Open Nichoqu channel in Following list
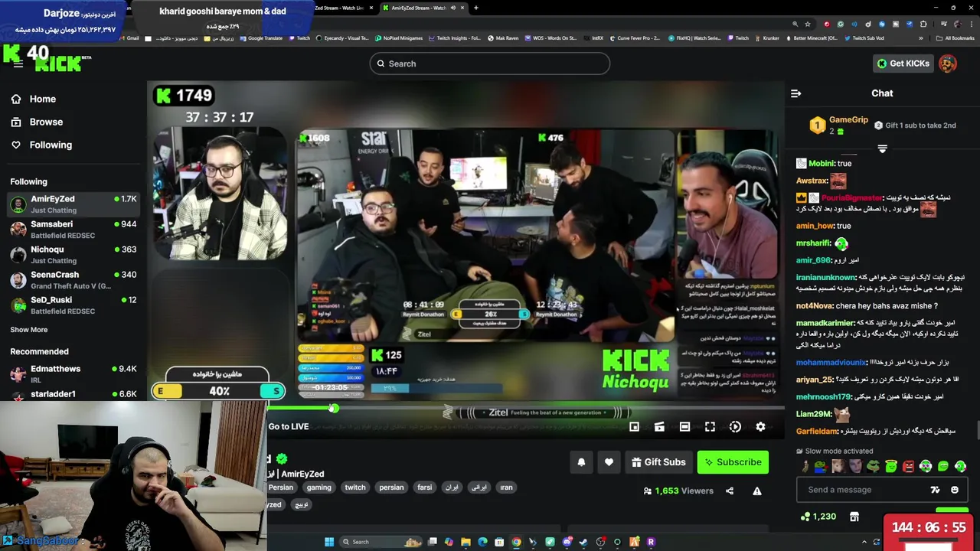The image size is (980, 551). pos(73,255)
